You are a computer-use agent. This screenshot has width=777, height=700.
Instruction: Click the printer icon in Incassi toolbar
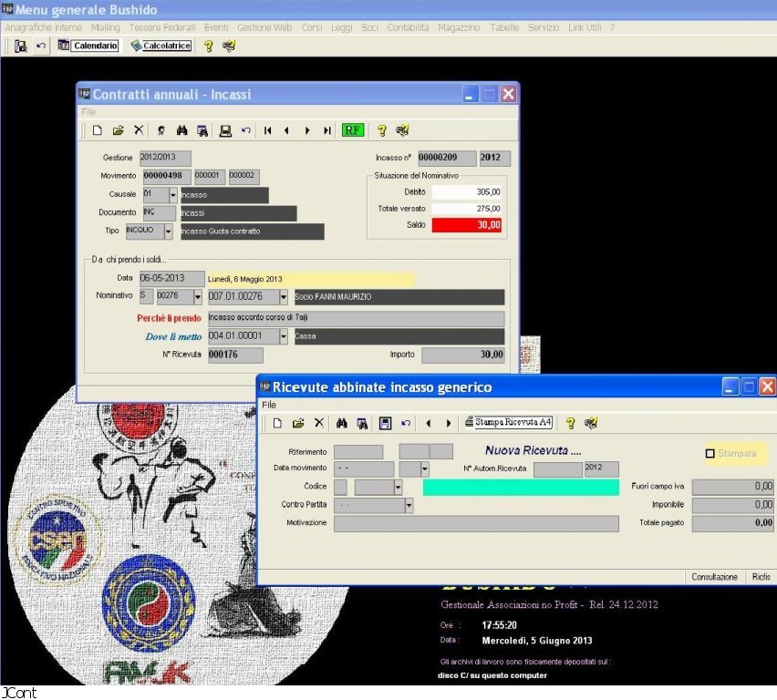click(x=225, y=130)
